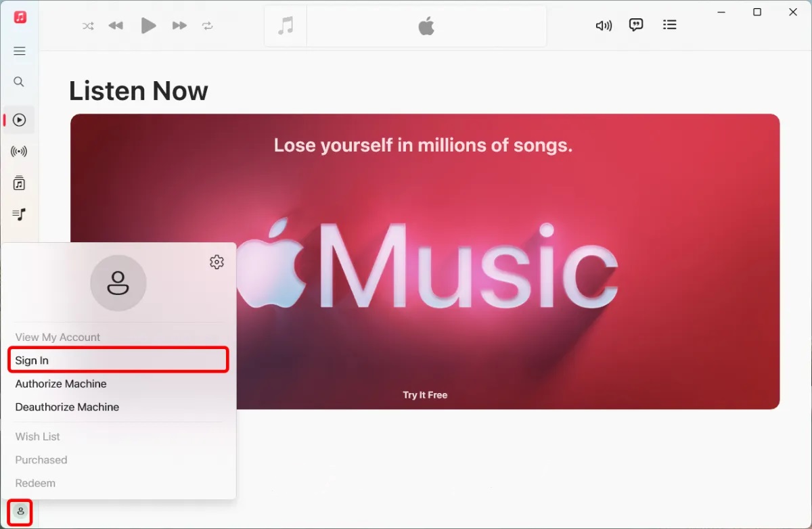Viewport: 812px width, 529px height.
Task: Skip to previous track
Action: pyautogui.click(x=116, y=26)
